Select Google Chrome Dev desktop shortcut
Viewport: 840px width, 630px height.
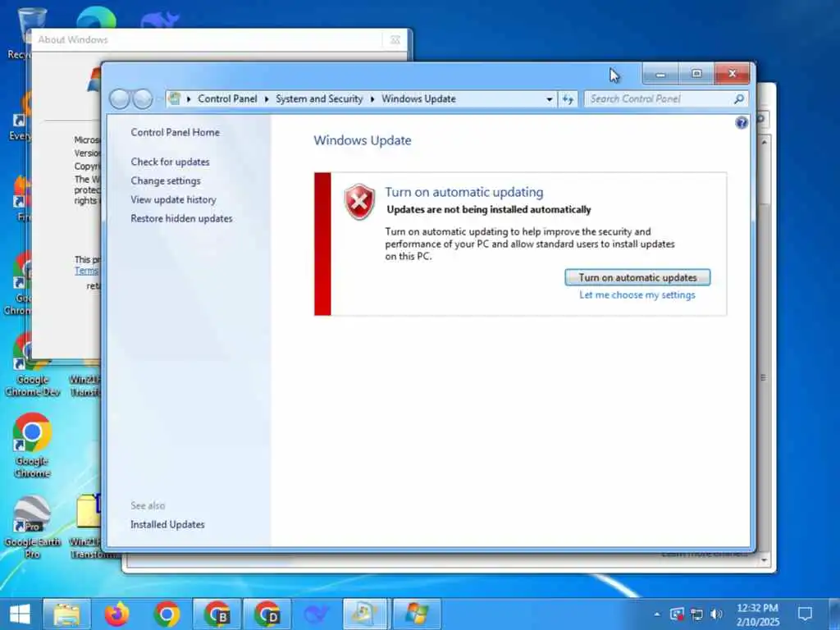click(32, 364)
